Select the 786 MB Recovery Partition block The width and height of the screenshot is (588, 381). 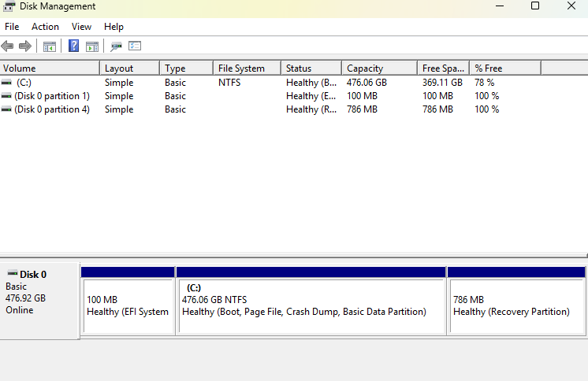[x=515, y=305]
